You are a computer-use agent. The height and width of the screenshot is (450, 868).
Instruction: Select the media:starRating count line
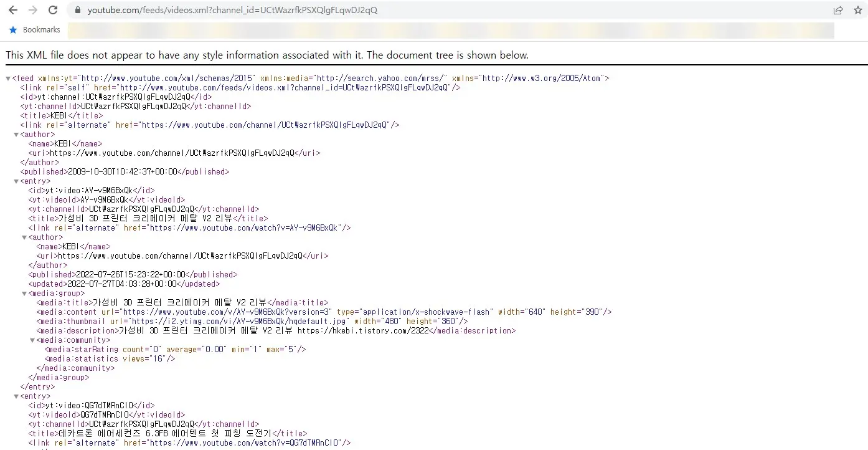(x=176, y=350)
